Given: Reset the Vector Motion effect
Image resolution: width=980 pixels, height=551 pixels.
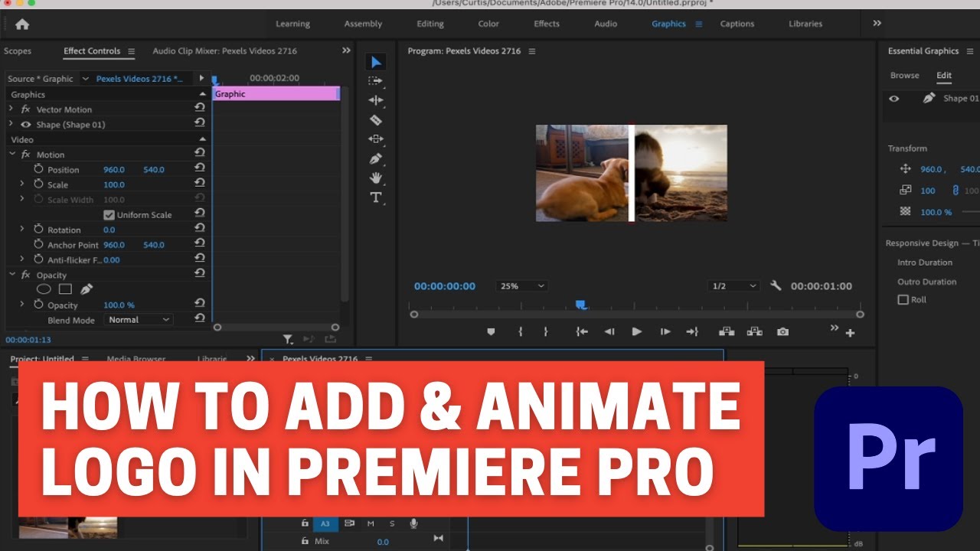Looking at the screenshot, I should coord(200,109).
